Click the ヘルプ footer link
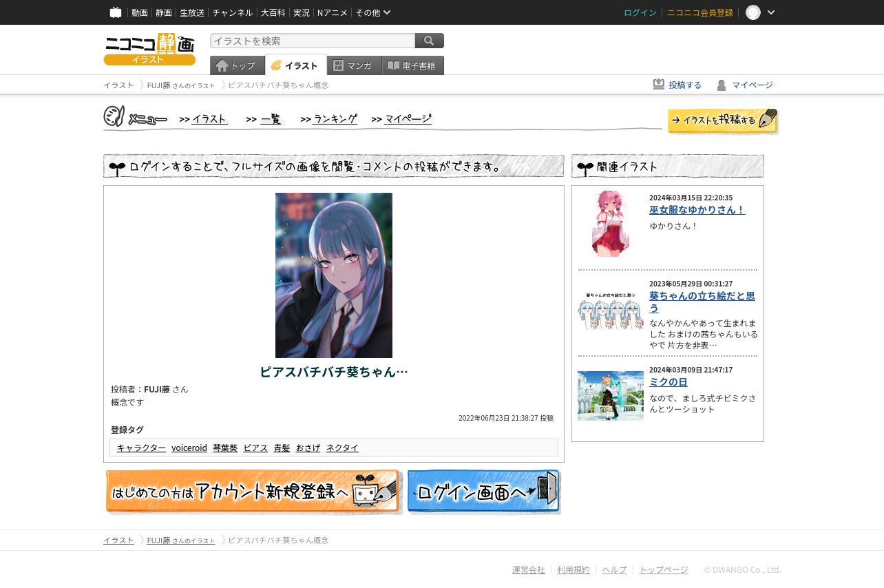884x588 pixels. pyautogui.click(x=615, y=569)
